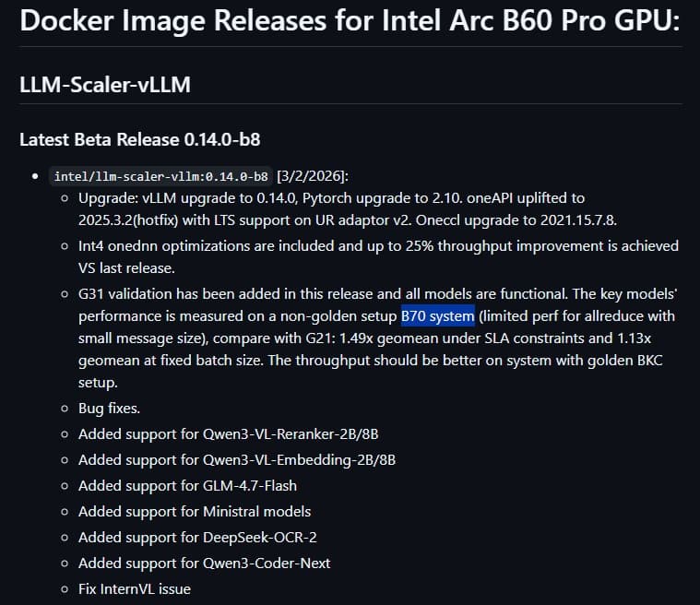This screenshot has width=700, height=605.
Task: Click the DeepSeek-OCR-2 support item
Action: pos(197,537)
